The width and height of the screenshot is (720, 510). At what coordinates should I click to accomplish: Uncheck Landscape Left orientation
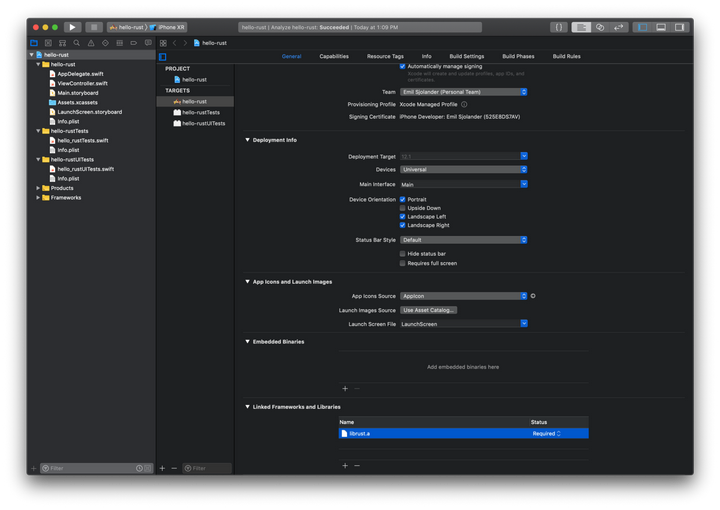(x=403, y=217)
